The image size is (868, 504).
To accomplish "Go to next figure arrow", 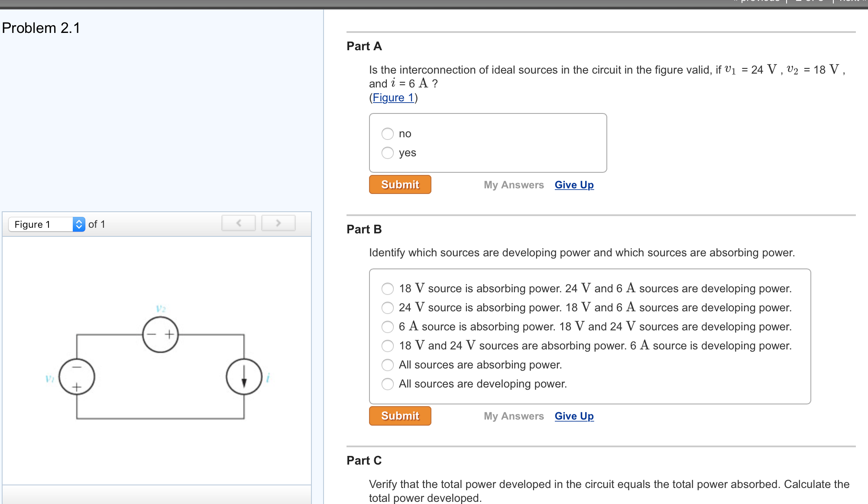I will click(x=279, y=223).
